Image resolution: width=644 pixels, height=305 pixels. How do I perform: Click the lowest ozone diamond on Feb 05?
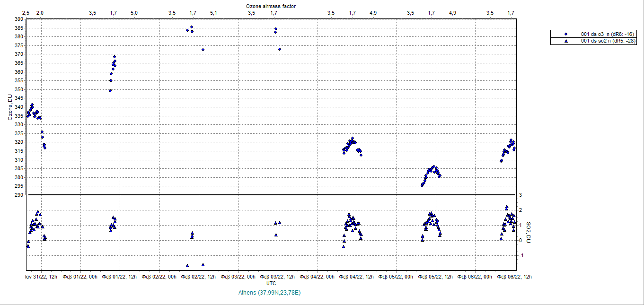(x=422, y=185)
